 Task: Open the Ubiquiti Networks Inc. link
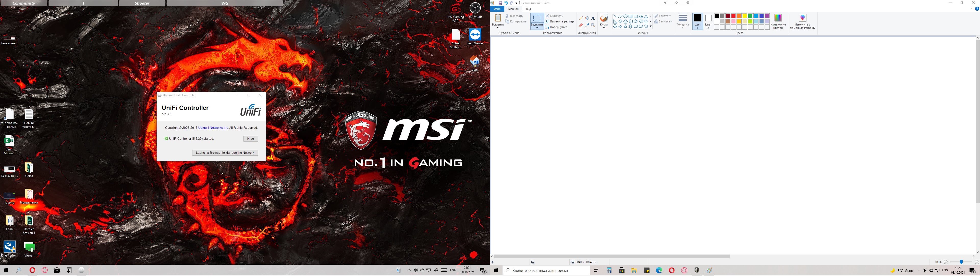coord(213,128)
